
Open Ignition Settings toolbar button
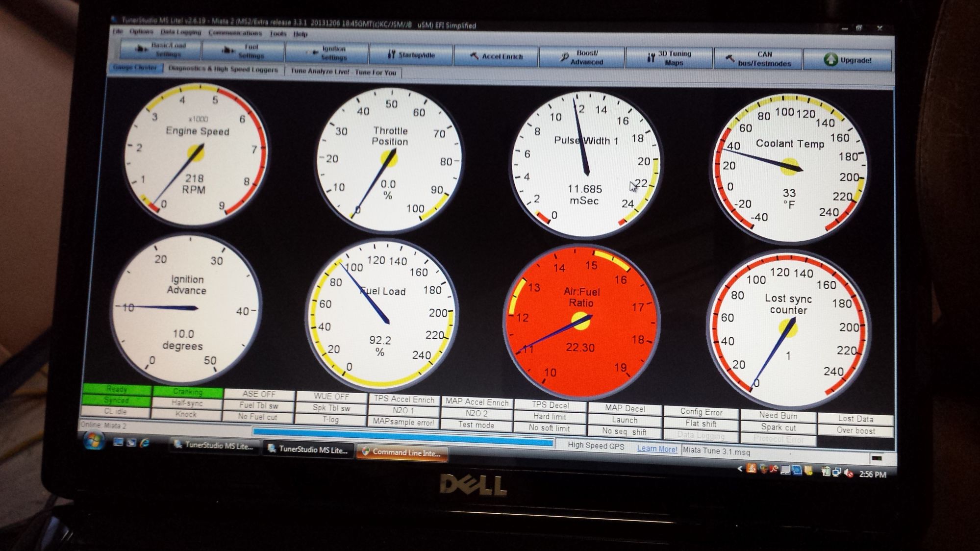pyautogui.click(x=327, y=53)
